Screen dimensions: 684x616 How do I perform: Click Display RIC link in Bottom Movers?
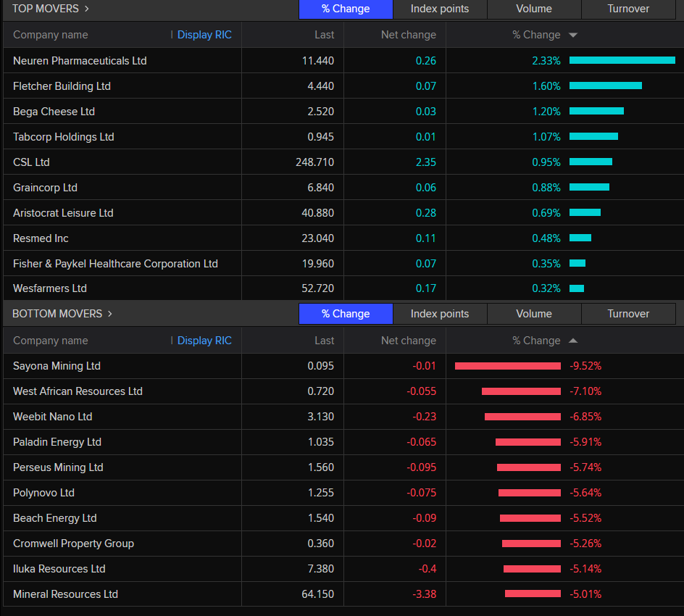tap(204, 341)
